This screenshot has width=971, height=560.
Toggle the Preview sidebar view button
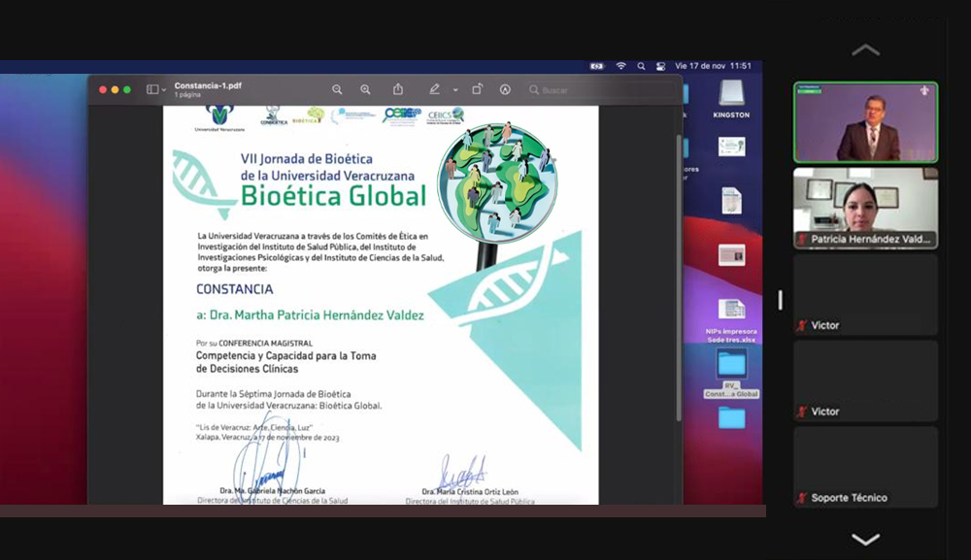[152, 89]
